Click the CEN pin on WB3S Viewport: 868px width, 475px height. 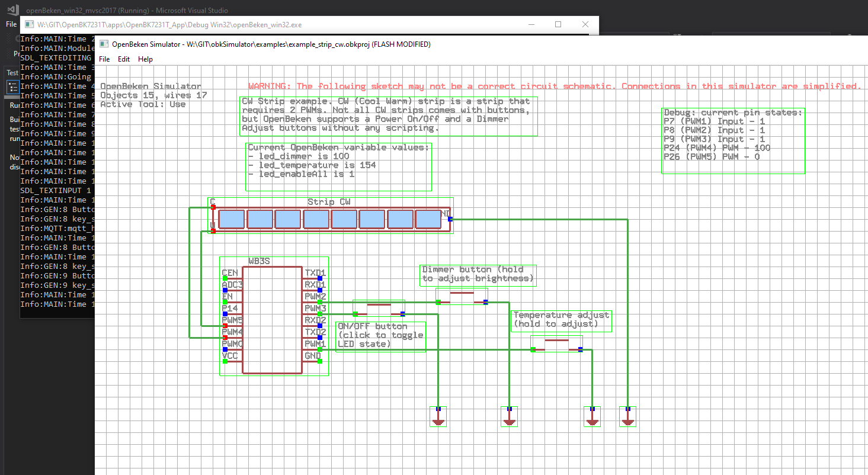225,278
